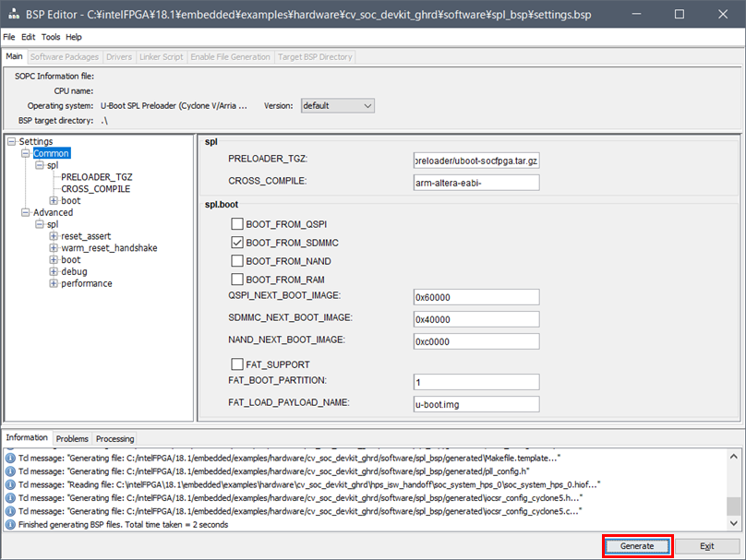
Task: Check the BOOT_FROM_QSPI checkbox
Action: coord(237,224)
